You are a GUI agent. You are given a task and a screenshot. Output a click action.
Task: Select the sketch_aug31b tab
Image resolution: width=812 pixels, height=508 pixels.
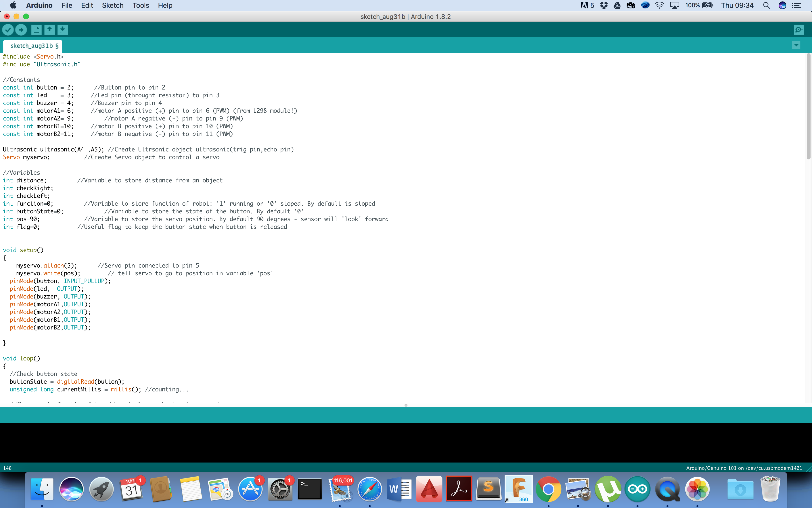33,46
